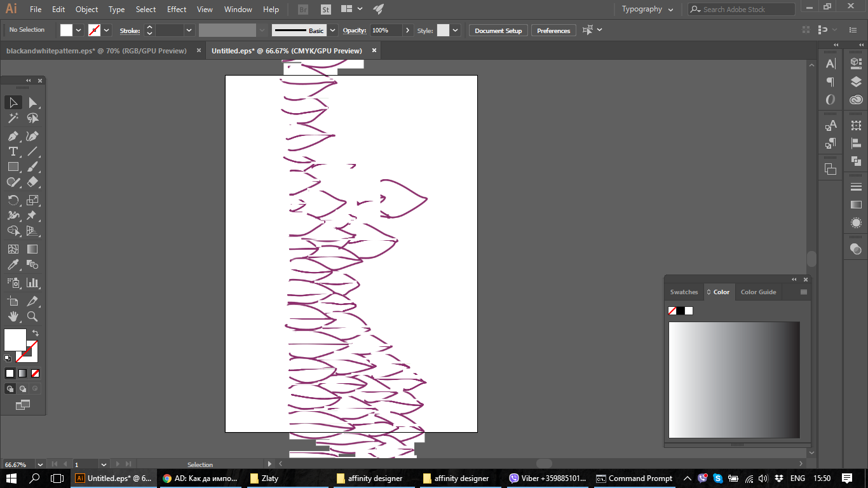Screen dimensions: 868x488
Task: Switch to the Swatches tab
Action: [x=684, y=292]
